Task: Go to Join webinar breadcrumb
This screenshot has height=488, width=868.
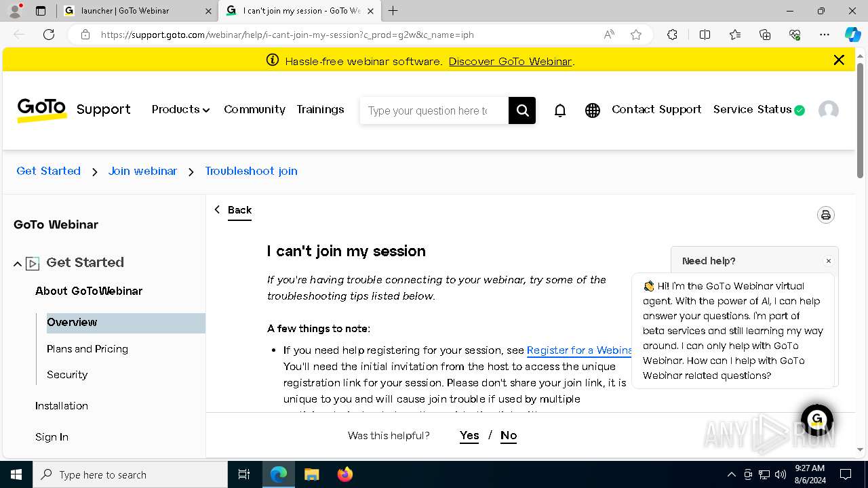Action: (142, 171)
